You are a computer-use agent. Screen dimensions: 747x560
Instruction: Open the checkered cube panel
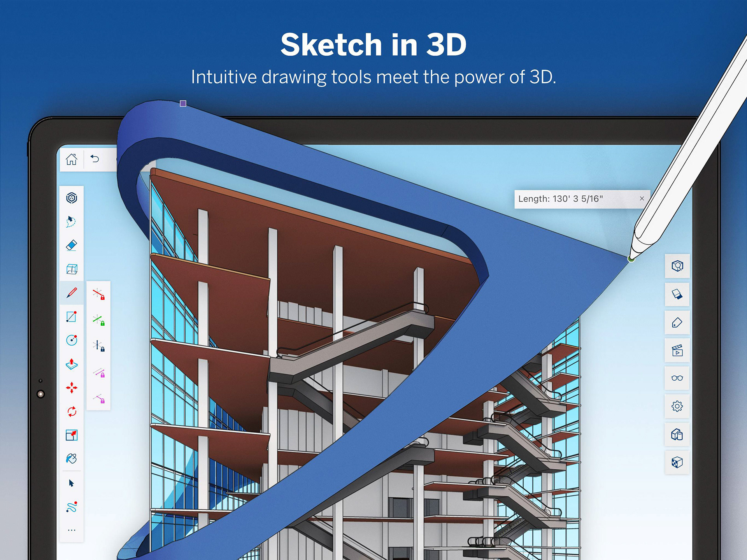pyautogui.click(x=677, y=462)
